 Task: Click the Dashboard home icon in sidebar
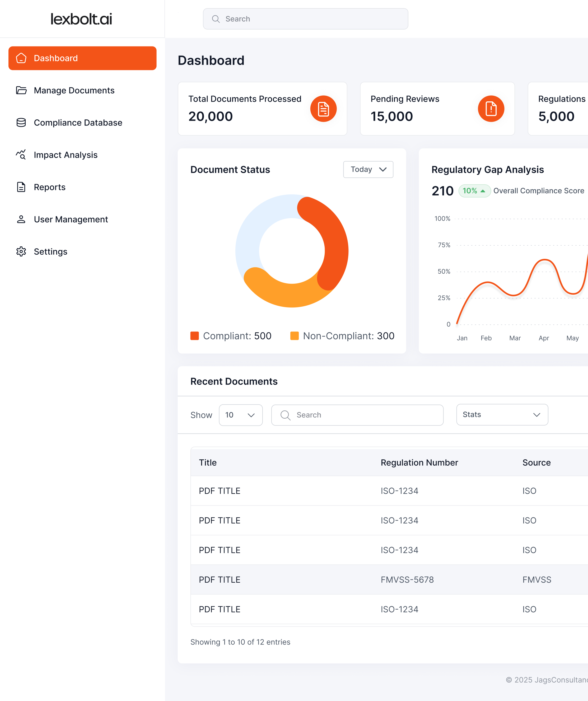point(21,58)
